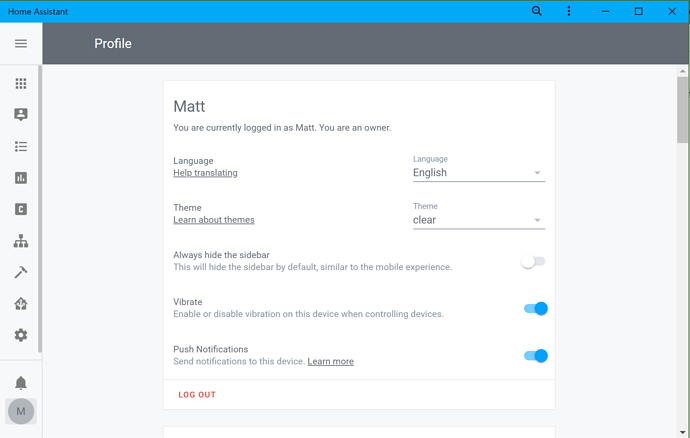Click the M user avatar in sidebar

tap(21, 412)
